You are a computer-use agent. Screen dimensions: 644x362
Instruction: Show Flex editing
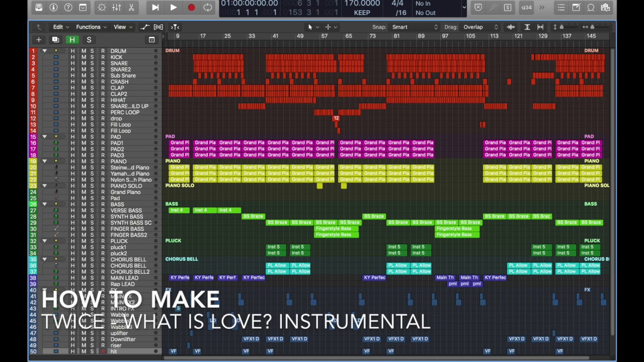(x=158, y=27)
